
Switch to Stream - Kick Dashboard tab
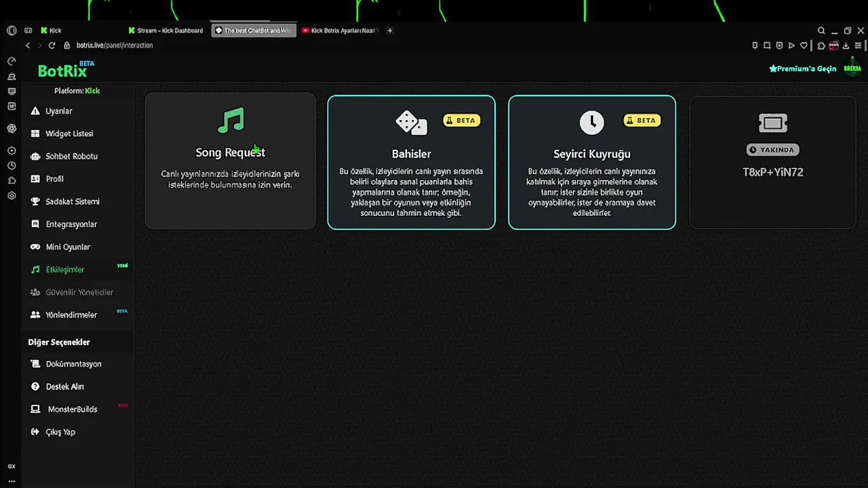[166, 30]
